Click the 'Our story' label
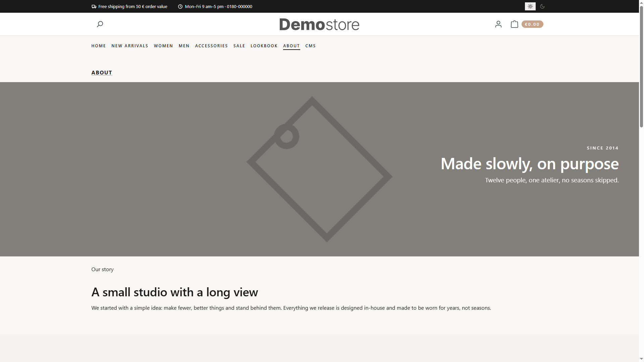 coord(102,269)
